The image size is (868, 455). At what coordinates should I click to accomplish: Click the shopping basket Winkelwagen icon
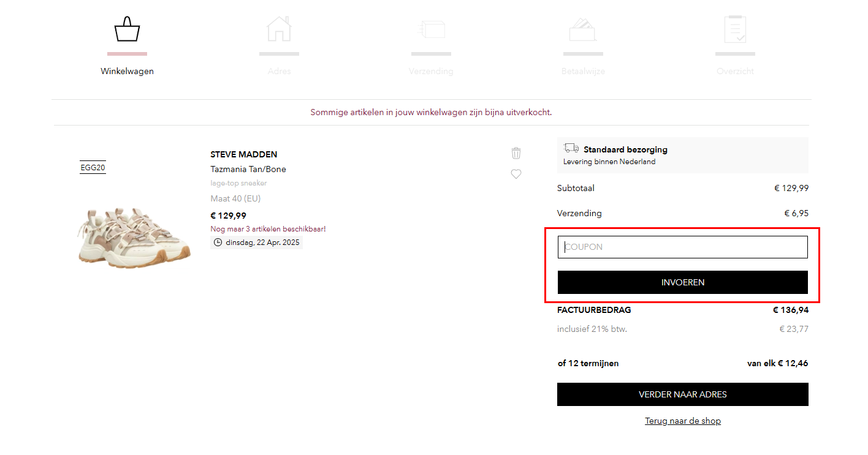coord(127,29)
